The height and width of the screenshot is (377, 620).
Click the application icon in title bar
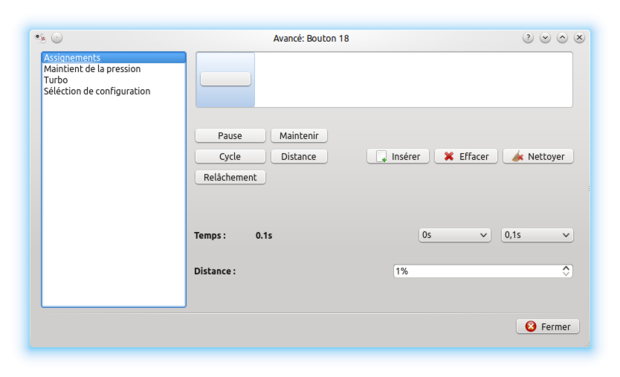pos(40,38)
